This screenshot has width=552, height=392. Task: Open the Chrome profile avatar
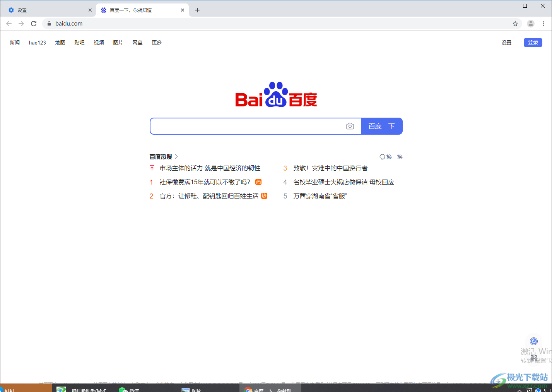coord(531,24)
